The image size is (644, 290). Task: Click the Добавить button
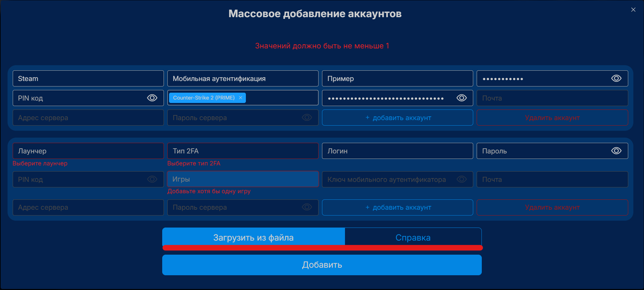(x=322, y=265)
